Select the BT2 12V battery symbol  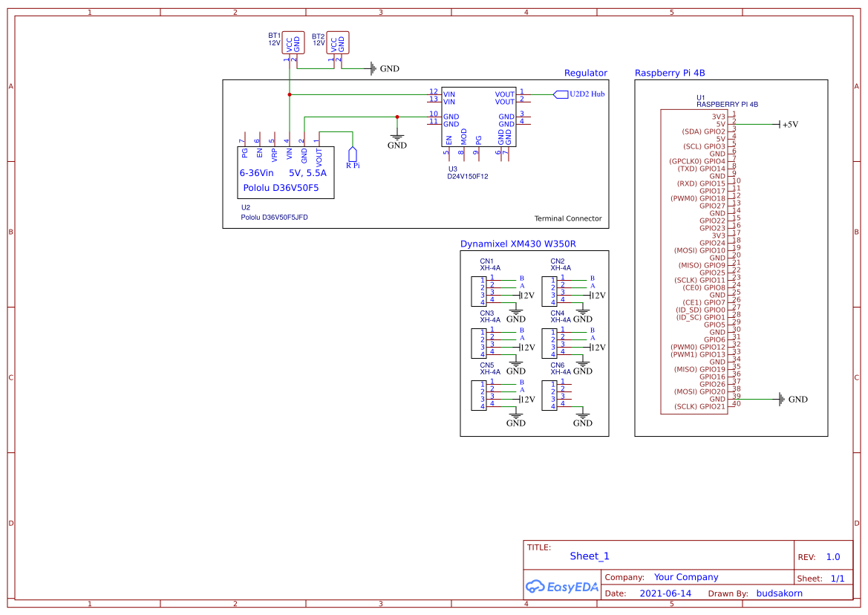point(338,42)
